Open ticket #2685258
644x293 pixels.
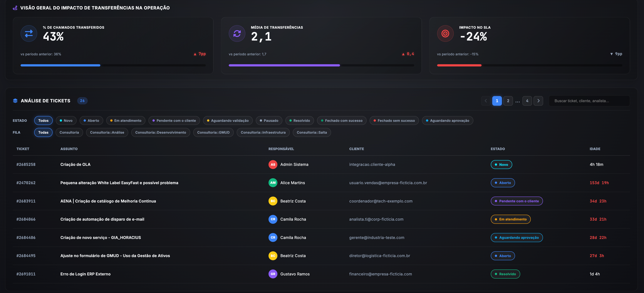(26, 165)
